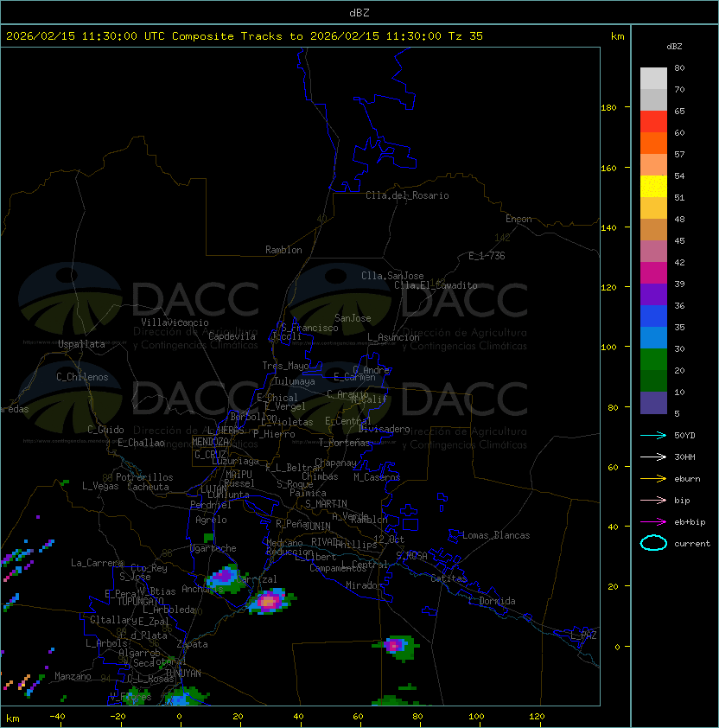
Task: Click the TUPUNGATO label
Action: coord(141,602)
